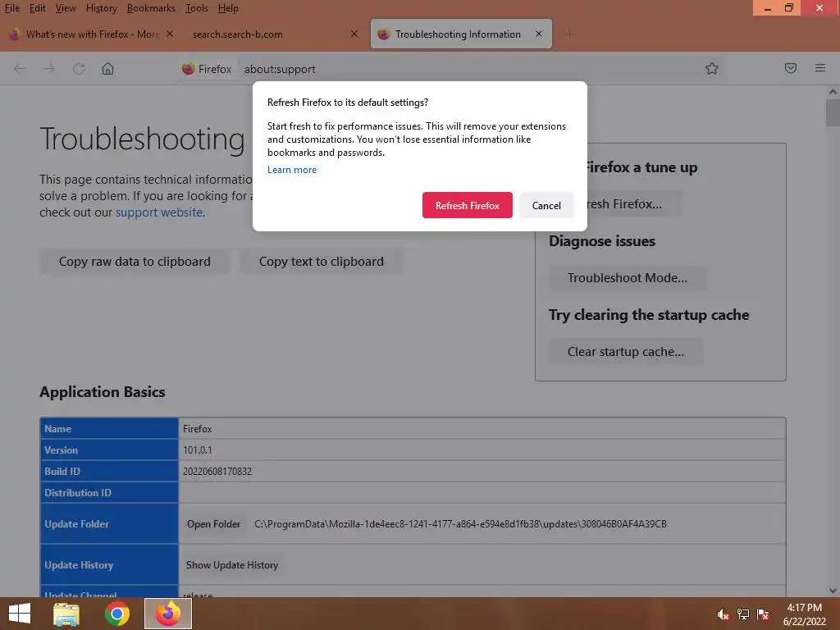Open File Explorer from the taskbar
The width and height of the screenshot is (840, 630).
(x=66, y=614)
